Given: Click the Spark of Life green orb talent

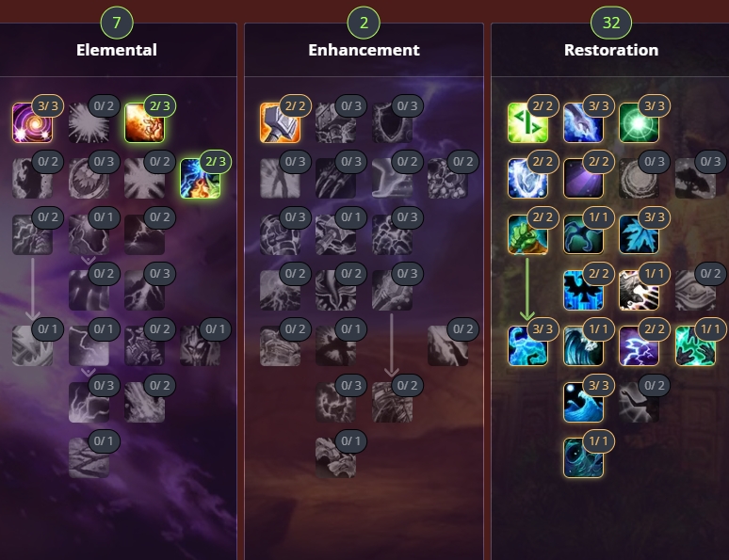Looking at the screenshot, I should [640, 122].
